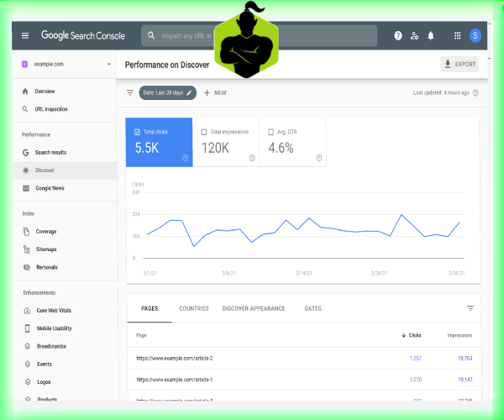
Task: Click the 1,257 clicks value
Action: [415, 358]
